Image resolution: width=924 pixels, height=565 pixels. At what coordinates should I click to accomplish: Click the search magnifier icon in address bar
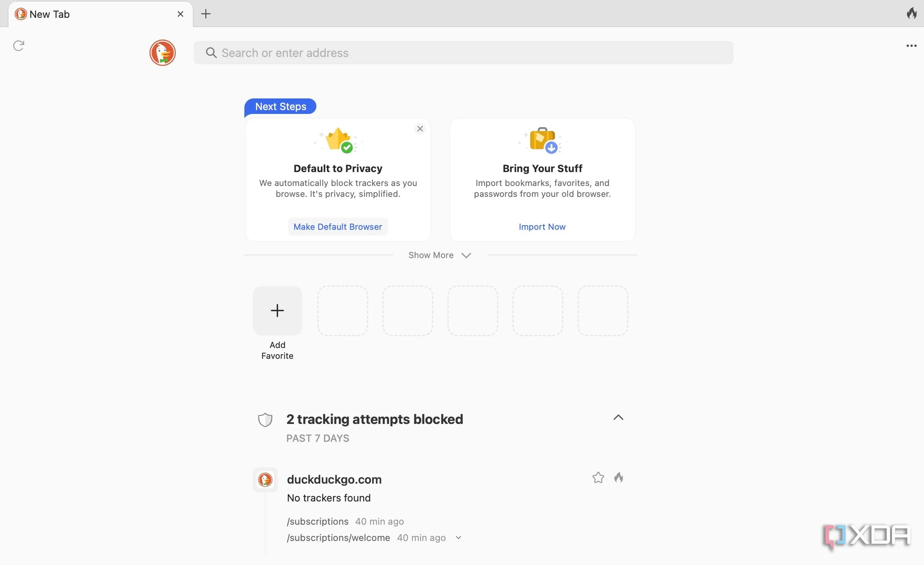[211, 53]
